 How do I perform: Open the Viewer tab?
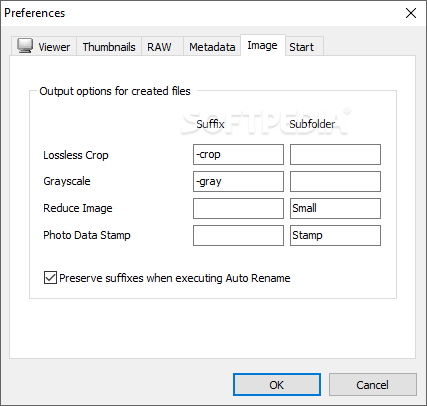tap(44, 46)
